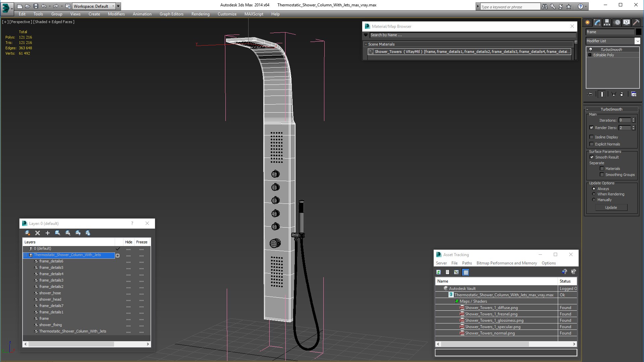The height and width of the screenshot is (362, 644).
Task: Open the MAXScript menu
Action: click(x=254, y=14)
